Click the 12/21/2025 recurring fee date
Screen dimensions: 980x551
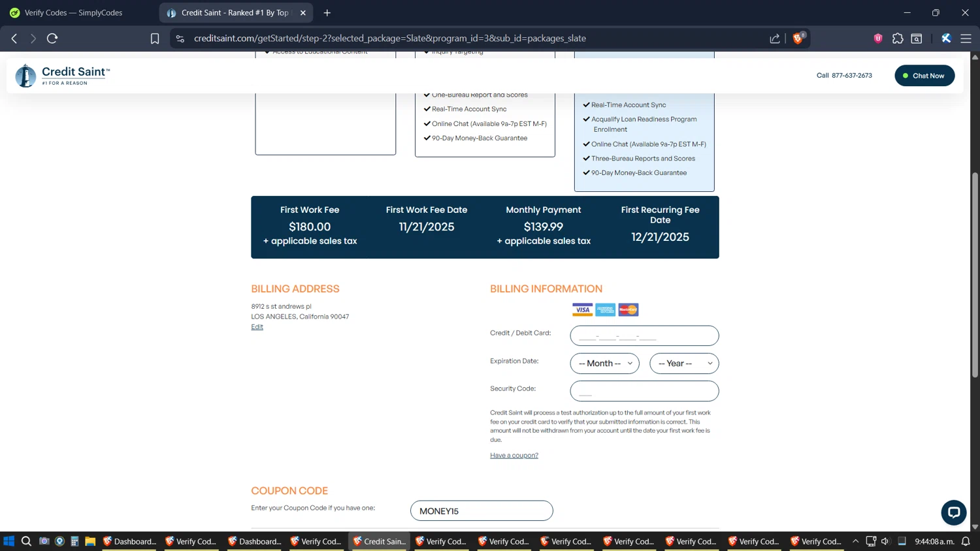660,237
